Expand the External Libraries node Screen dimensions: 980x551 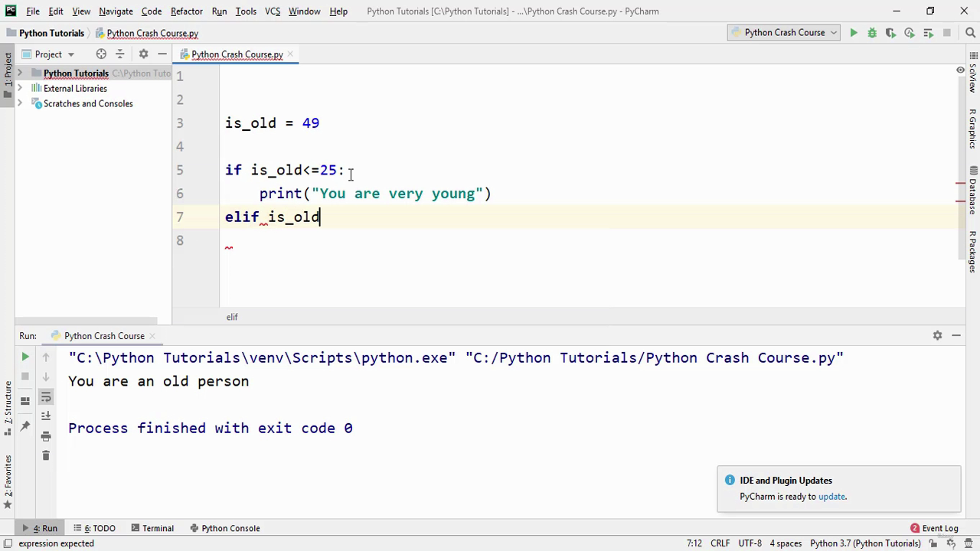pos(20,89)
